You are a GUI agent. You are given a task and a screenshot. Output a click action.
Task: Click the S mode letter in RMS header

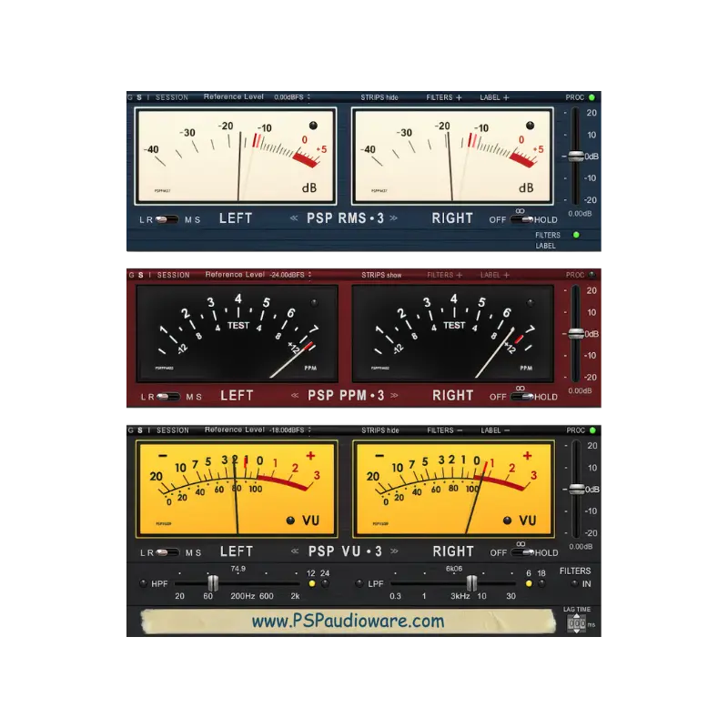click(139, 97)
